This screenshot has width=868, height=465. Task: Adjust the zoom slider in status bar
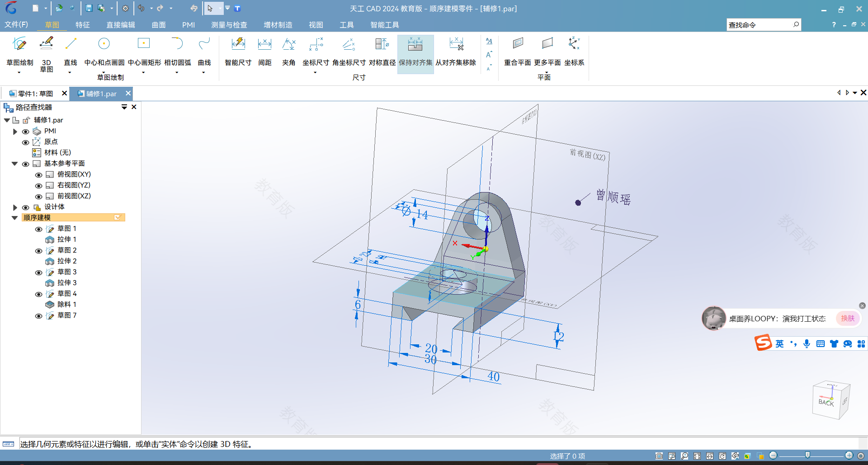pos(807,456)
